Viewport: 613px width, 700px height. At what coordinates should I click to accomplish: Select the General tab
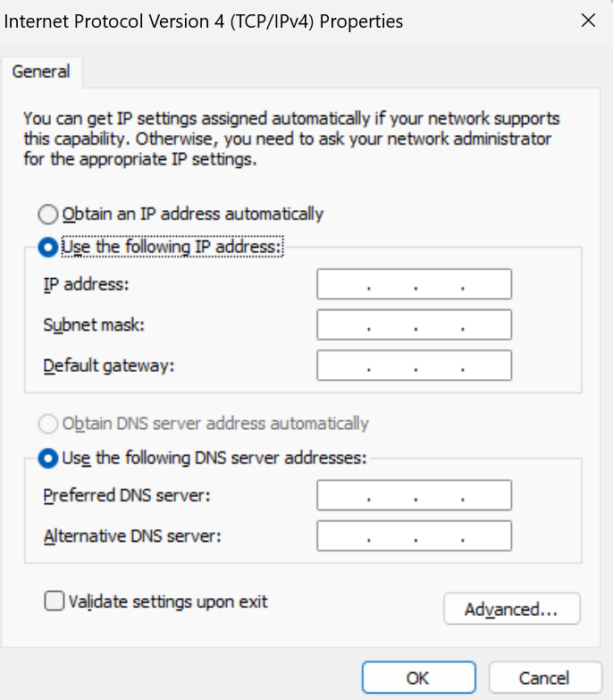[42, 72]
